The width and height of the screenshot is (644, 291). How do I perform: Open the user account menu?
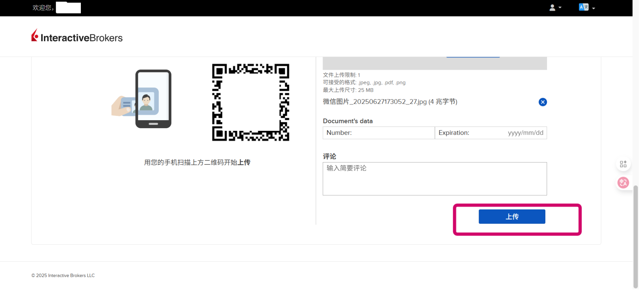coord(555,8)
